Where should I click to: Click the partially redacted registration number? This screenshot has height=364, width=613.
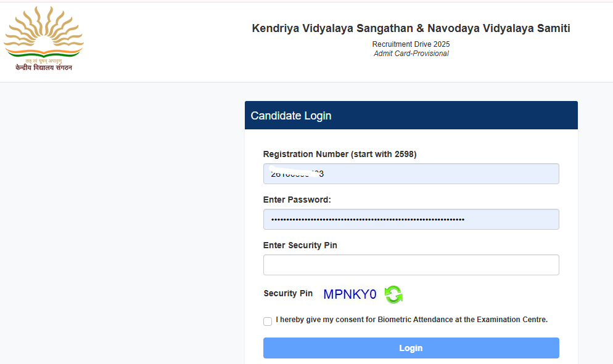(x=297, y=174)
